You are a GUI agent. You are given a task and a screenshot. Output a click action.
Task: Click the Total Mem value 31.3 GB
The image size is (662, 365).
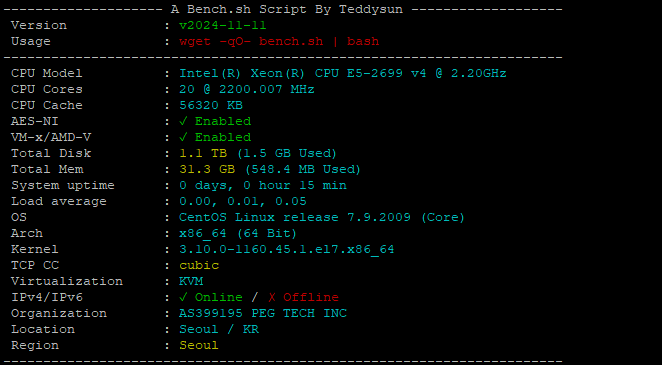pyautogui.click(x=207, y=169)
